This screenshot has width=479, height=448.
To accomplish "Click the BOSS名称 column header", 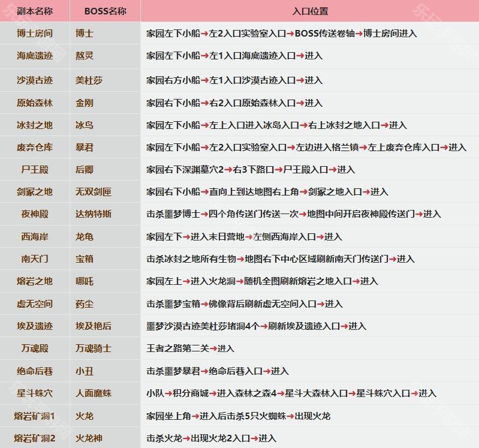I will click(105, 11).
